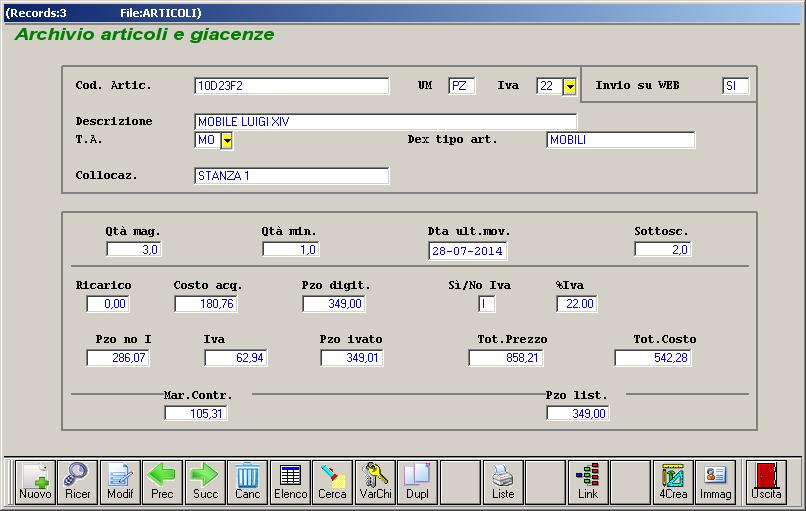Open VarChi keys icon
The height and width of the screenshot is (511, 806).
click(375, 482)
